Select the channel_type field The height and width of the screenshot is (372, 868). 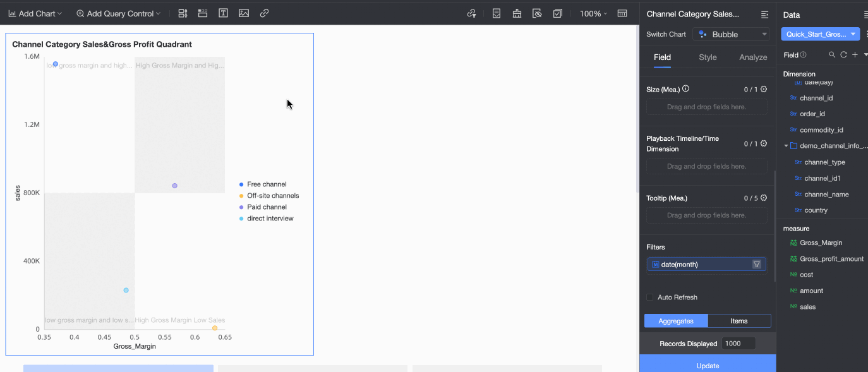pyautogui.click(x=824, y=162)
